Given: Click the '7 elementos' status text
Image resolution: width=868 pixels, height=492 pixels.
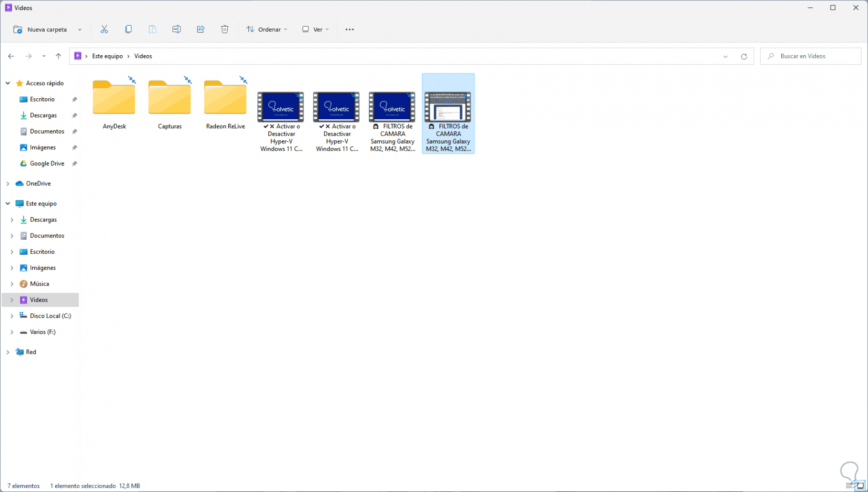Looking at the screenshot, I should coord(24,486).
